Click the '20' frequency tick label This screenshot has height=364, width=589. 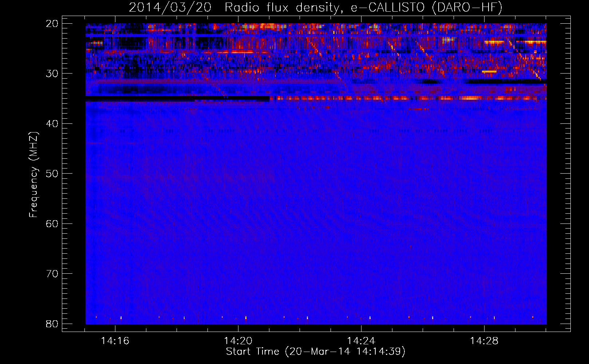52,24
